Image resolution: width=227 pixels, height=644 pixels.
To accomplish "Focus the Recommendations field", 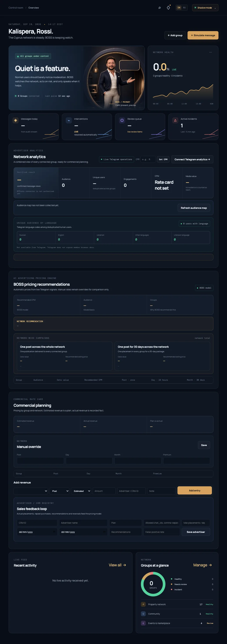I will coord(126,532).
